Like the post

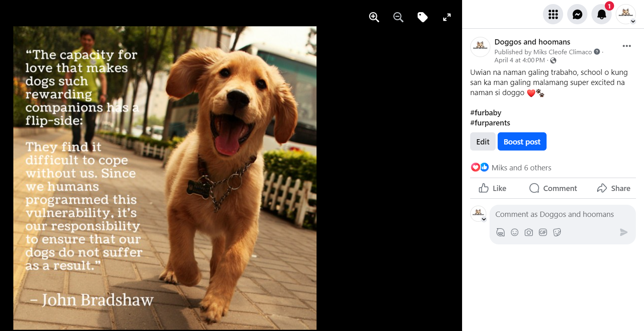tap(492, 188)
